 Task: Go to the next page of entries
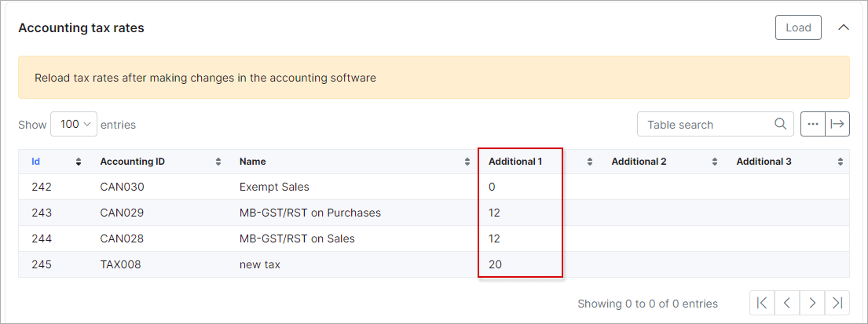click(x=812, y=303)
